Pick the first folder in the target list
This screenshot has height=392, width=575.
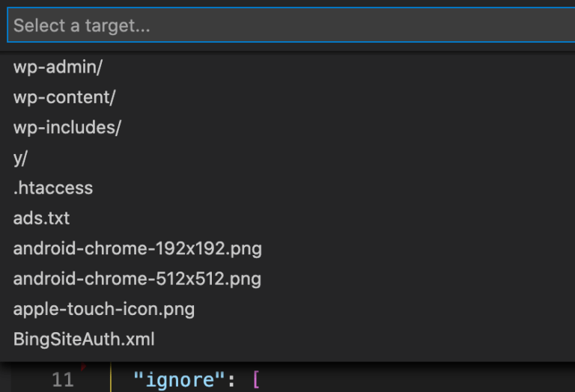[58, 67]
